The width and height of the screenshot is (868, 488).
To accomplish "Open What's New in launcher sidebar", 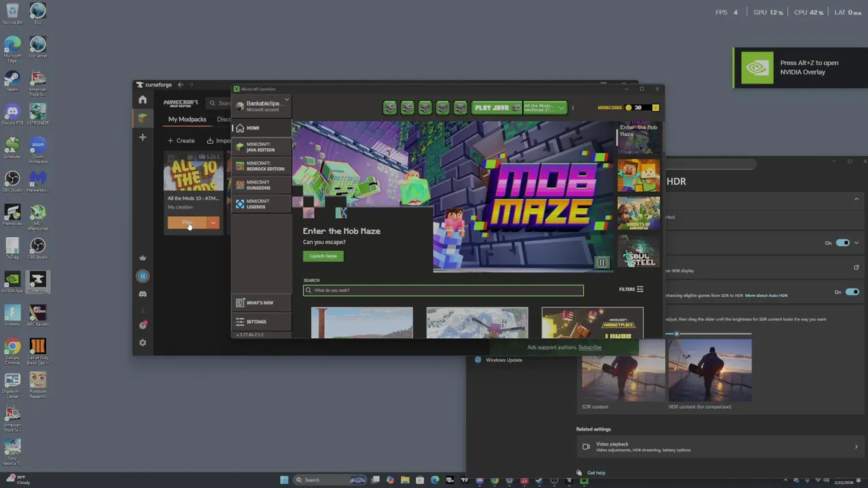I will [262, 302].
